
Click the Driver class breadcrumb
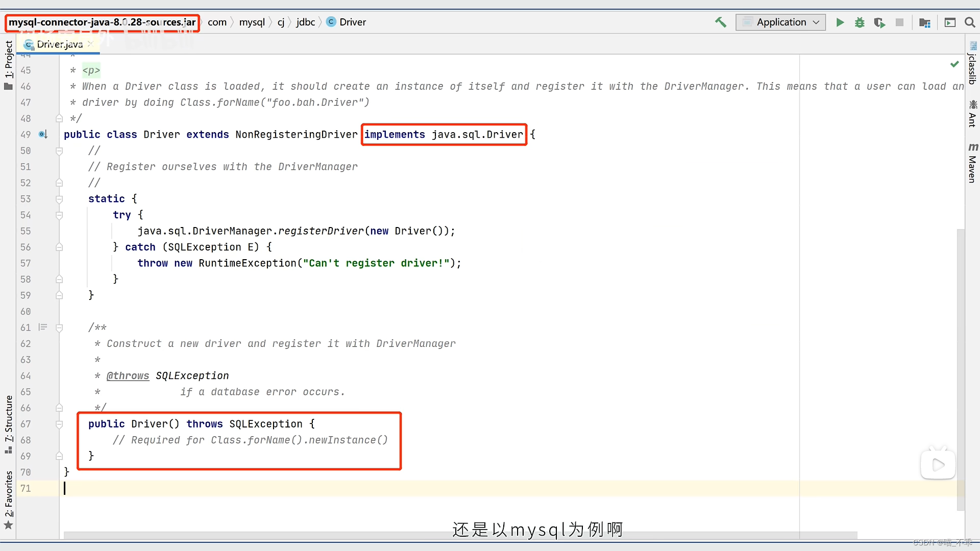point(347,22)
